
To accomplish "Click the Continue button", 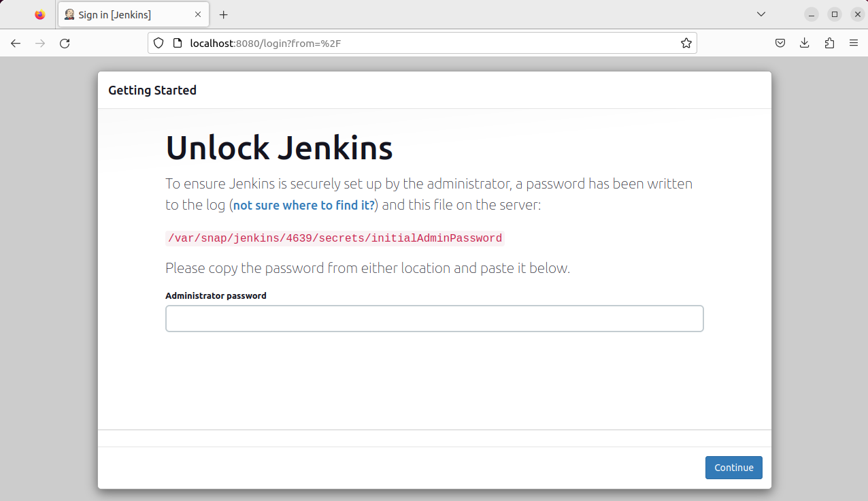I will [x=734, y=468].
